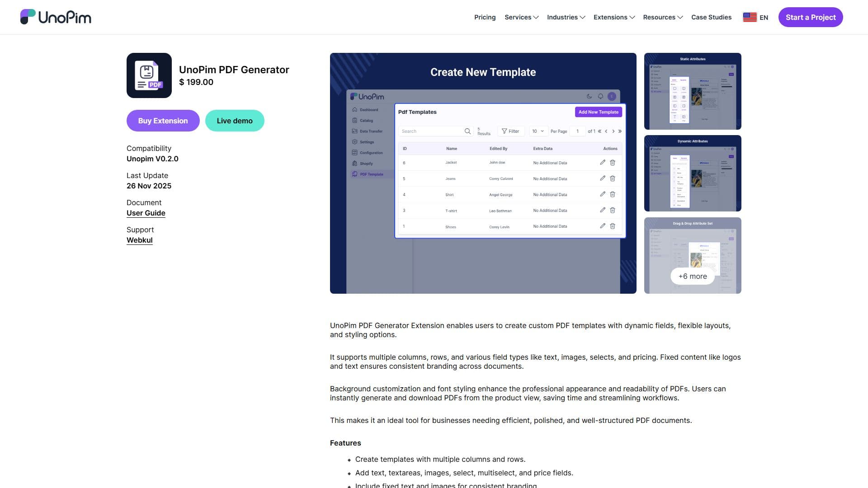Click the Shopify sidebar item in preview
Viewport: 868px width, 488px height.
click(x=363, y=164)
